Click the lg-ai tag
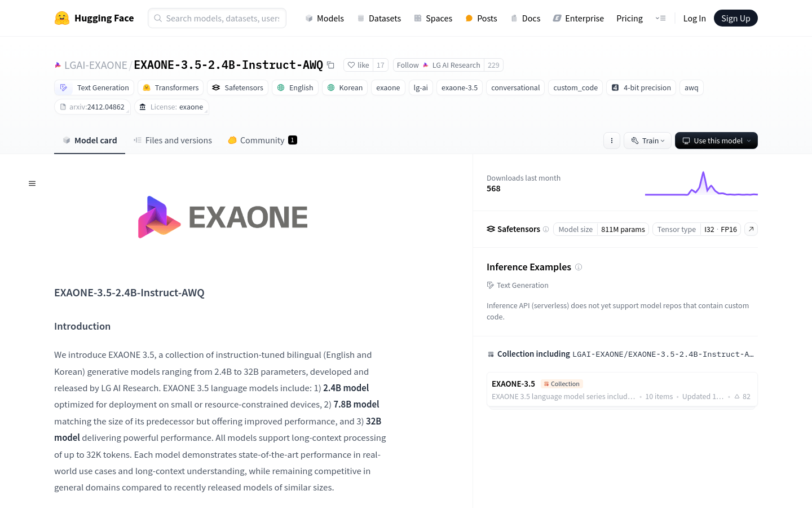812x508 pixels. (421, 87)
